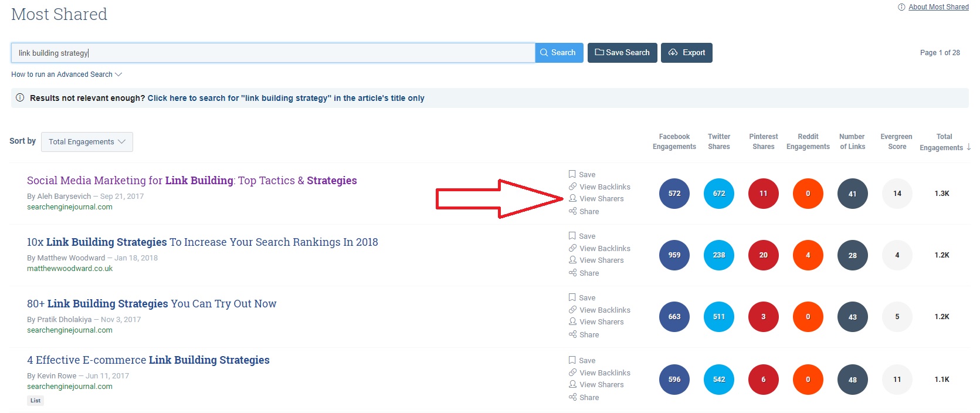This screenshot has width=980, height=413.
Task: Click author name Pratik Dholakiya
Action: pos(65,320)
